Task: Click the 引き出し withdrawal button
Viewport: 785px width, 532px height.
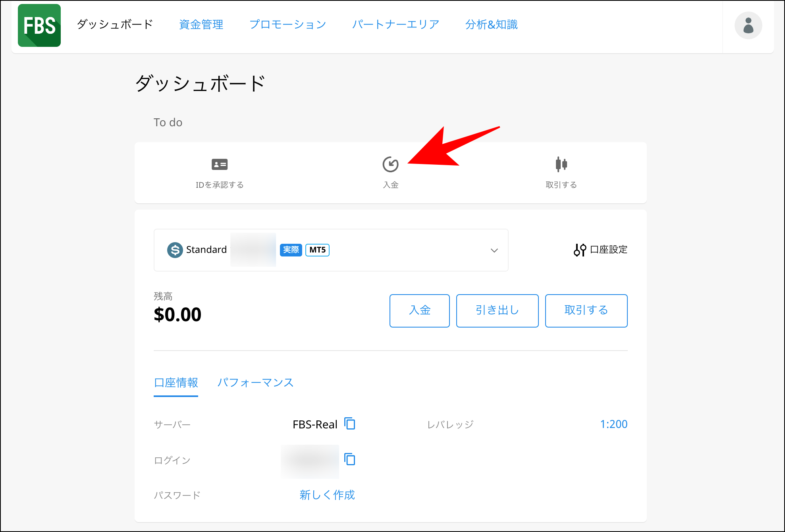Action: [497, 311]
